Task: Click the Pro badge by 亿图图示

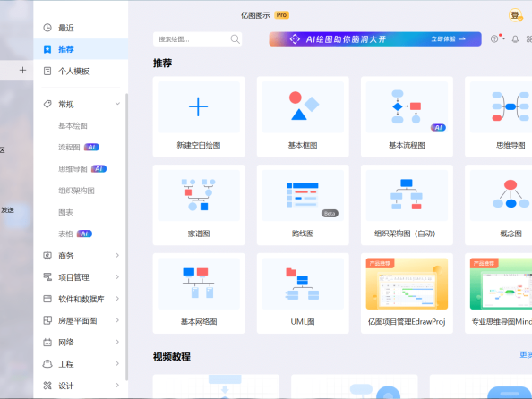Action: coord(281,15)
